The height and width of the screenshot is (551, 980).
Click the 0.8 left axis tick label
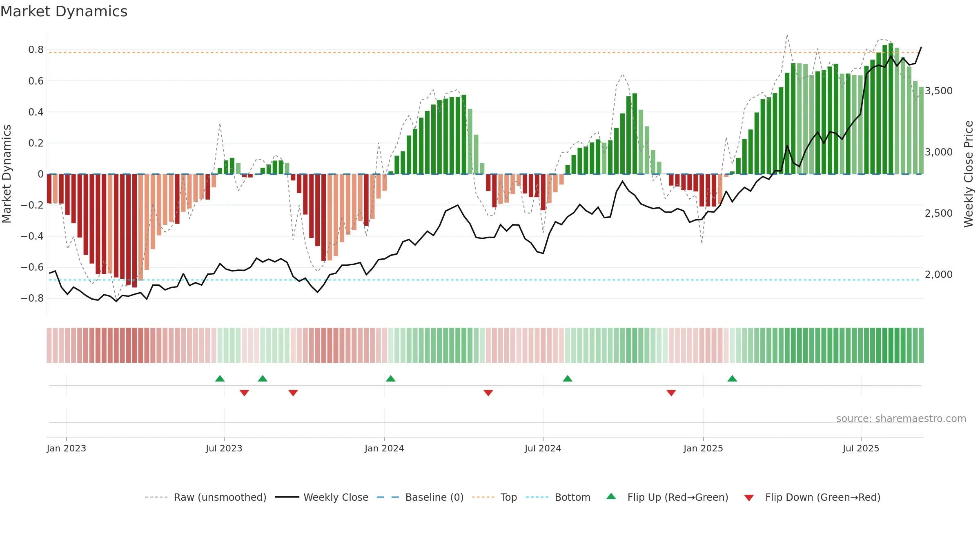(x=36, y=50)
